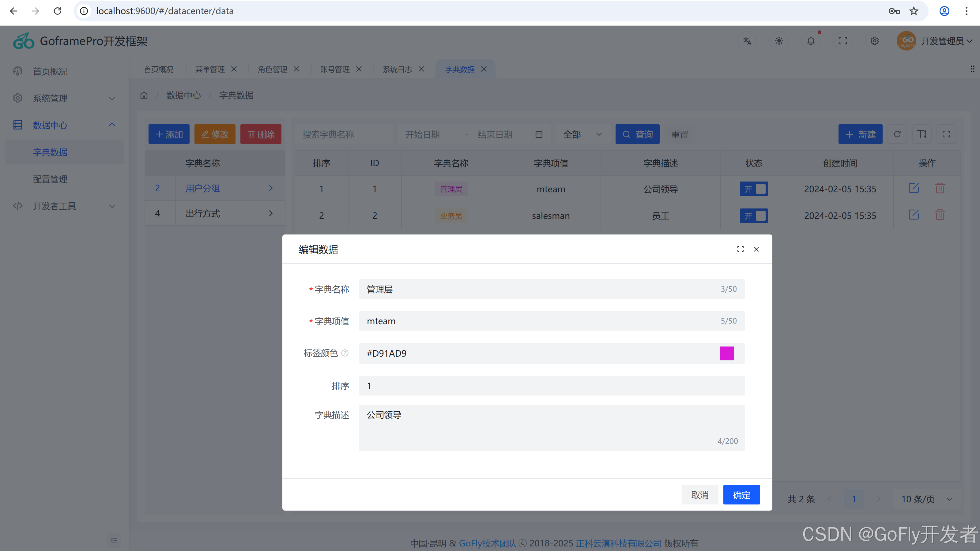Click the delete trash icon on the 业务员 row
The image size is (980, 551).
(x=940, y=215)
